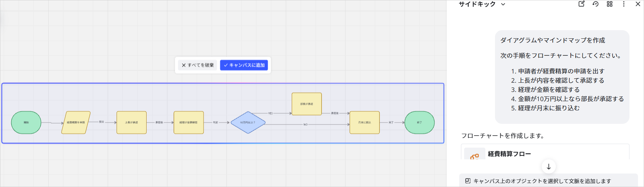Click the すべてを破棄 button

[x=198, y=65]
